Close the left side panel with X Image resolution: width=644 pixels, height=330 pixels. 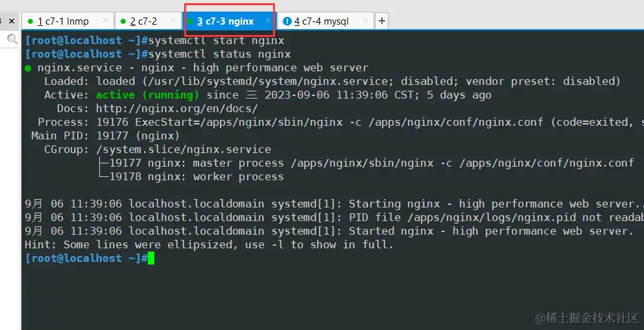point(12,21)
